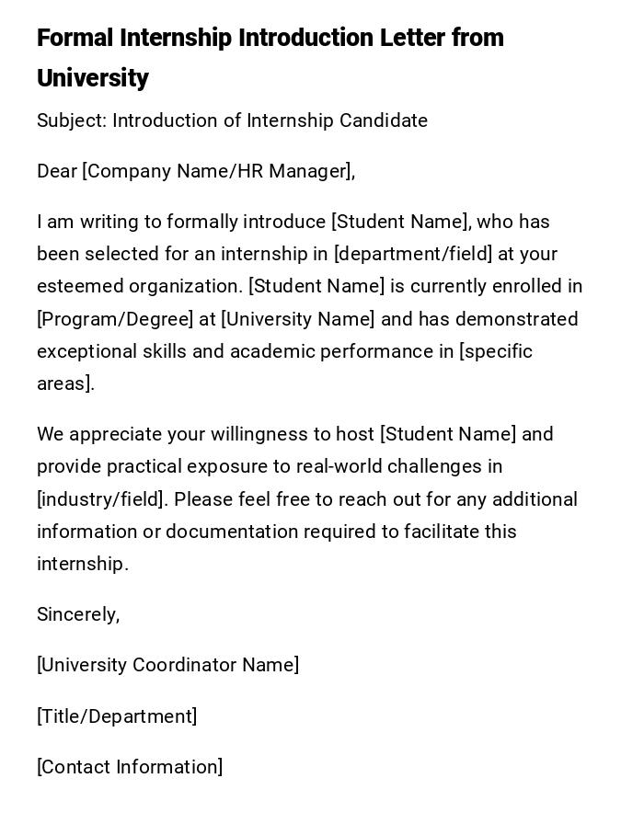Click the 'Sincerely,' closing line
The width and height of the screenshot is (644, 824).
pyautogui.click(x=78, y=614)
